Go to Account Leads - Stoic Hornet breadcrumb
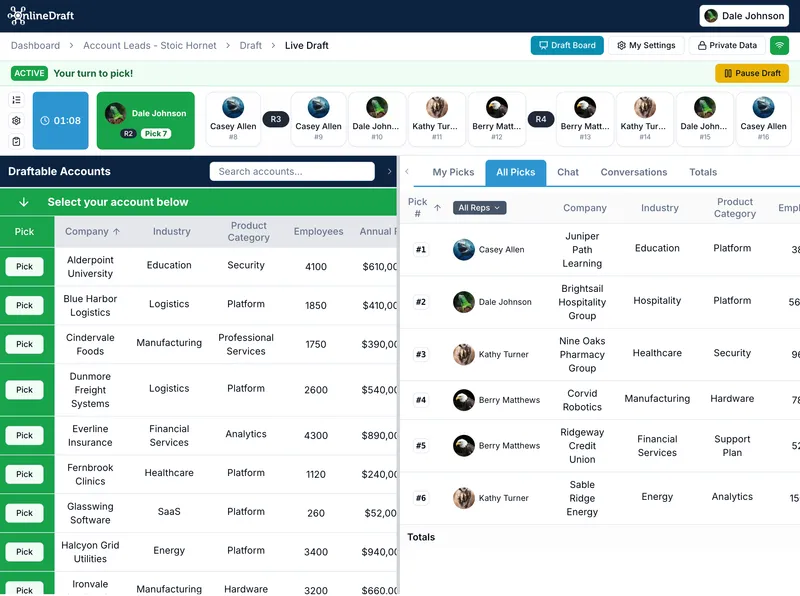800x596 pixels. pyautogui.click(x=149, y=45)
